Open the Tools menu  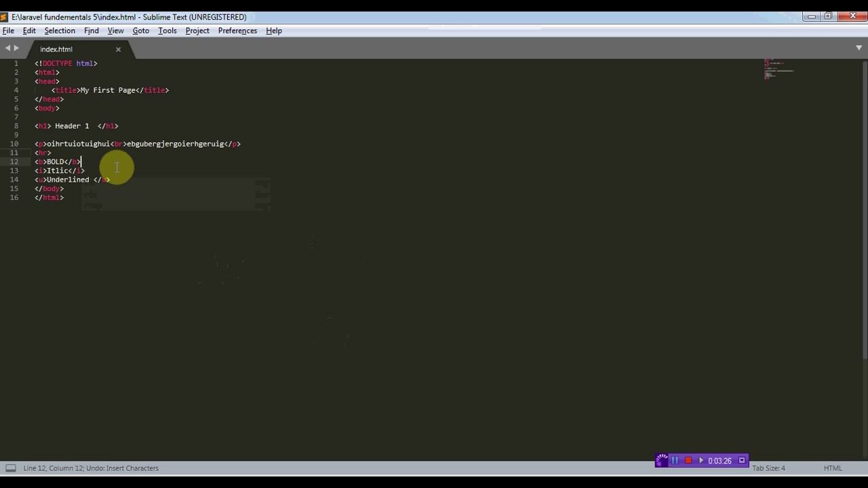(x=167, y=30)
